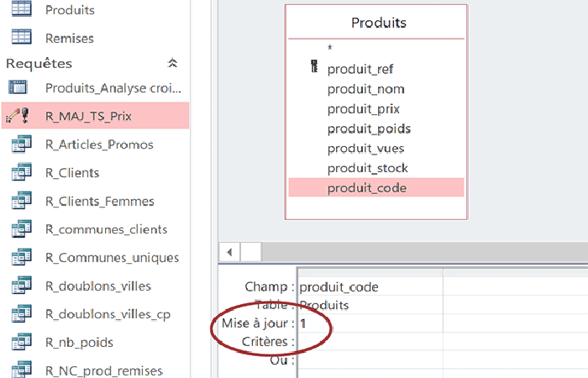Select the R_communes_clients query

click(x=95, y=229)
